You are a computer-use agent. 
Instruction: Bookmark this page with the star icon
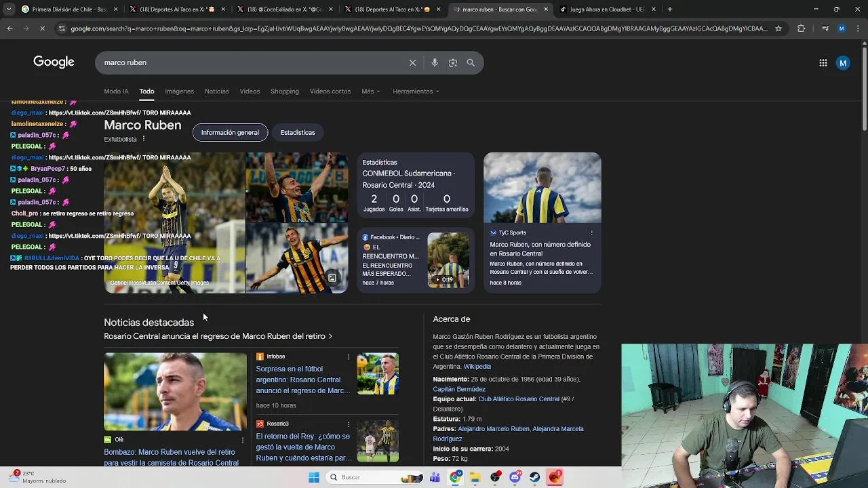778,28
